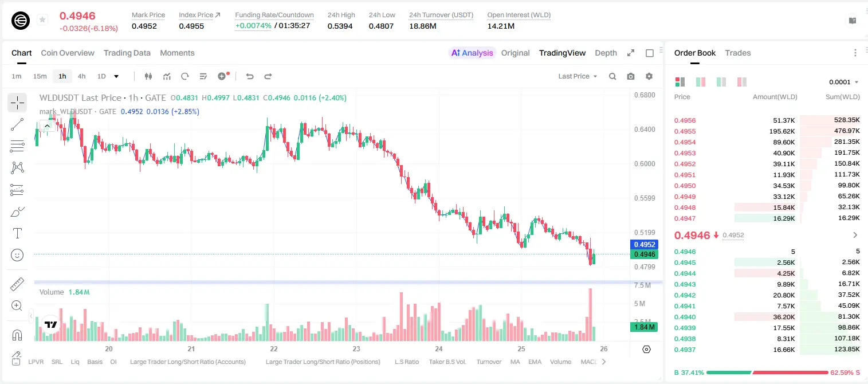
Task: Click the AI Analysis button
Action: tap(472, 53)
